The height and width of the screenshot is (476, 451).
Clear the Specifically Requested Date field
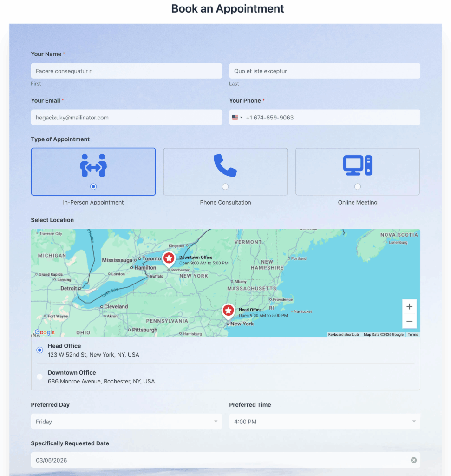point(413,460)
